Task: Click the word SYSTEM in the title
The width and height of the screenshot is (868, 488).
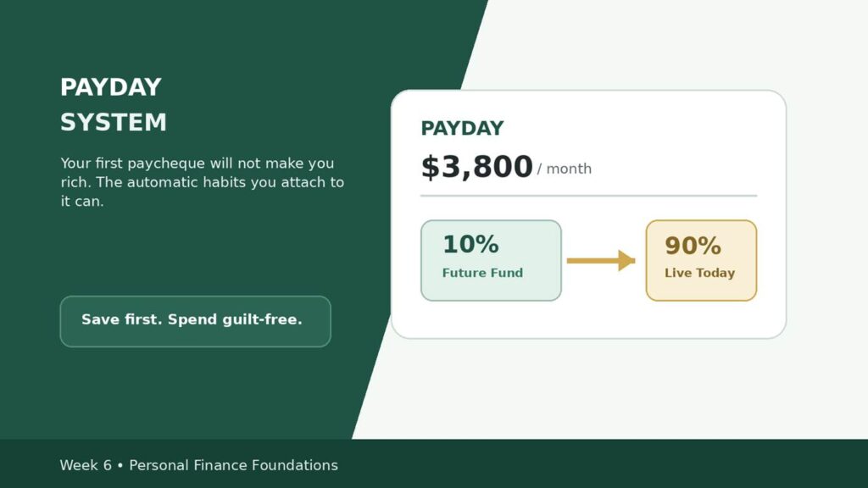Action: [114, 122]
